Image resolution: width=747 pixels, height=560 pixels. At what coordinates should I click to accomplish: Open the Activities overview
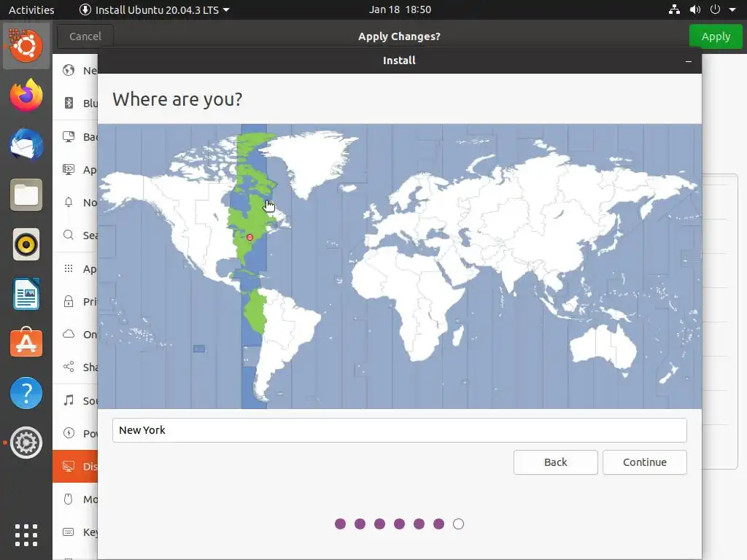(x=31, y=9)
